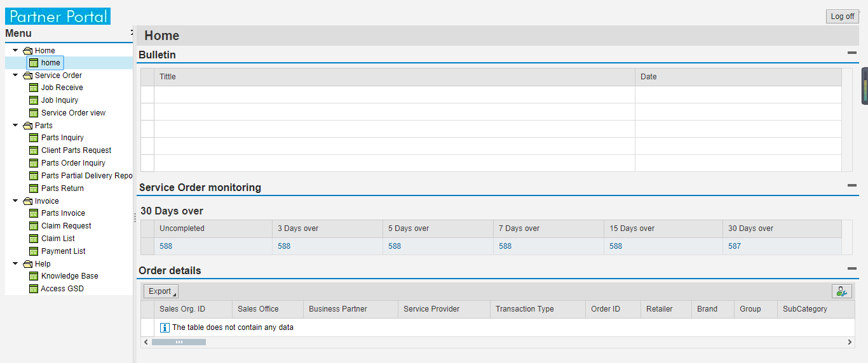
Task: Open the Export dropdown button
Action: click(x=161, y=291)
